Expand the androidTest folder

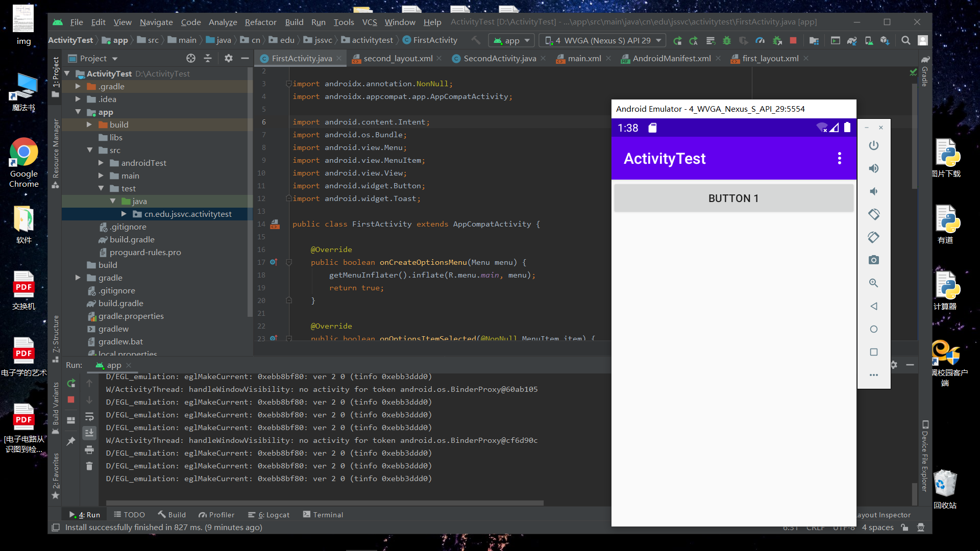pos(101,163)
